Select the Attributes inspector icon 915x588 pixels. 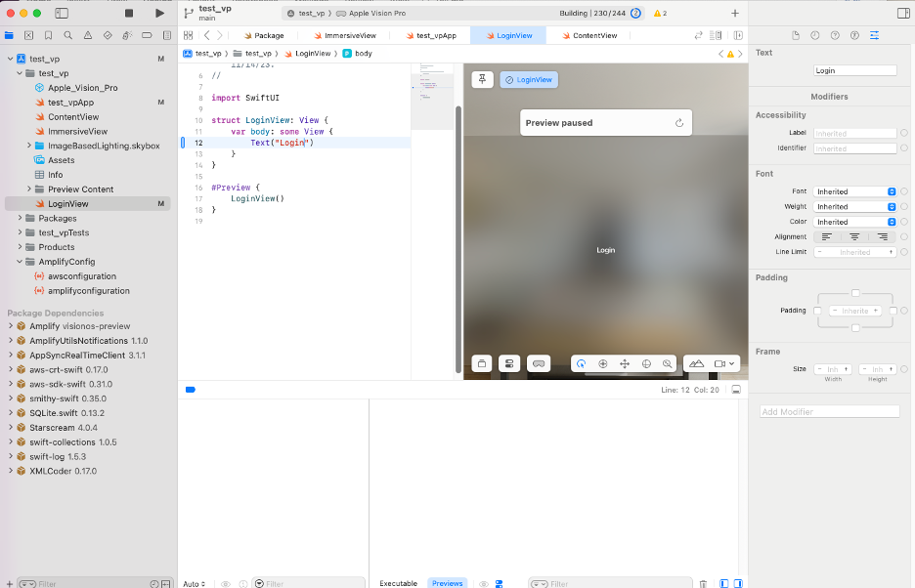[x=875, y=35]
